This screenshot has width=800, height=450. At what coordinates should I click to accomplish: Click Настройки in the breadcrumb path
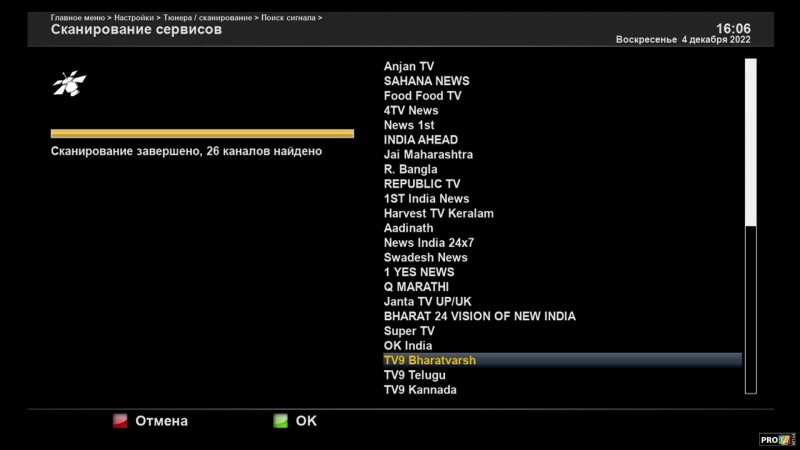(x=134, y=18)
